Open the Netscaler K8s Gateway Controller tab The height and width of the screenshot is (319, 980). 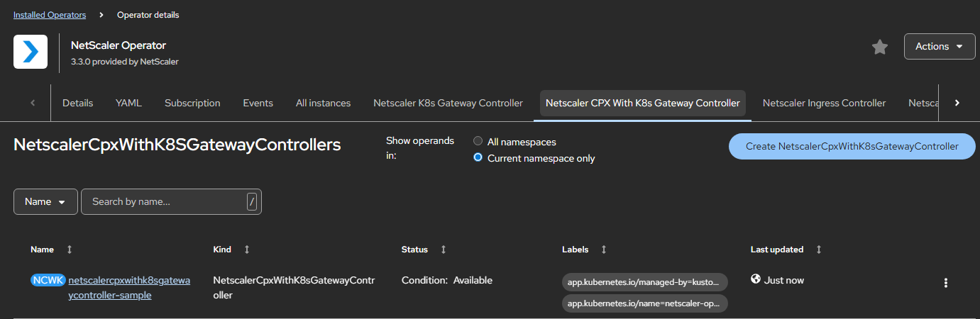(448, 103)
